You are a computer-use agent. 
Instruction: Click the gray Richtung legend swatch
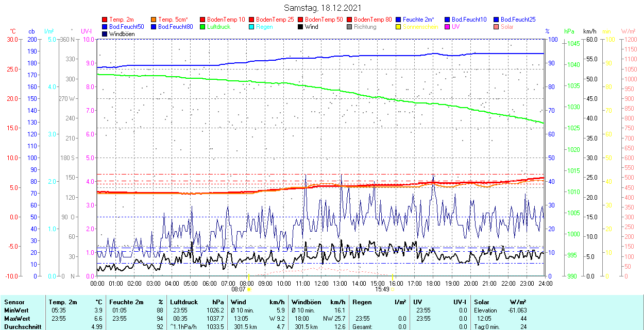tap(350, 27)
